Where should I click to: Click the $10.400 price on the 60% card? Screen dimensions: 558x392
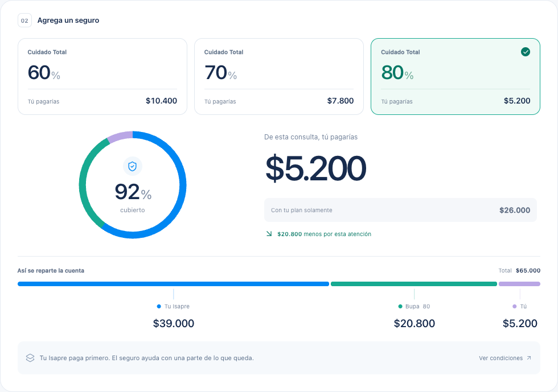coord(161,101)
